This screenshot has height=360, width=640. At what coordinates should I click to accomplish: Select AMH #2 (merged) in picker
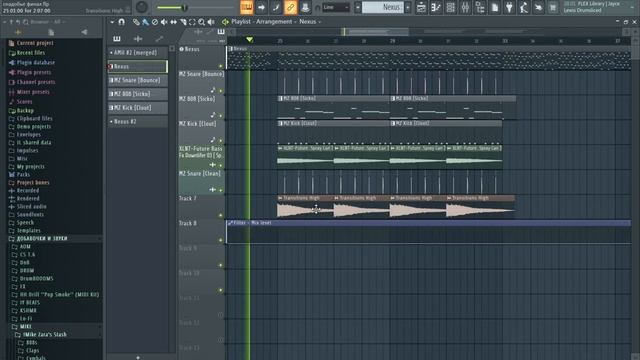point(138,53)
